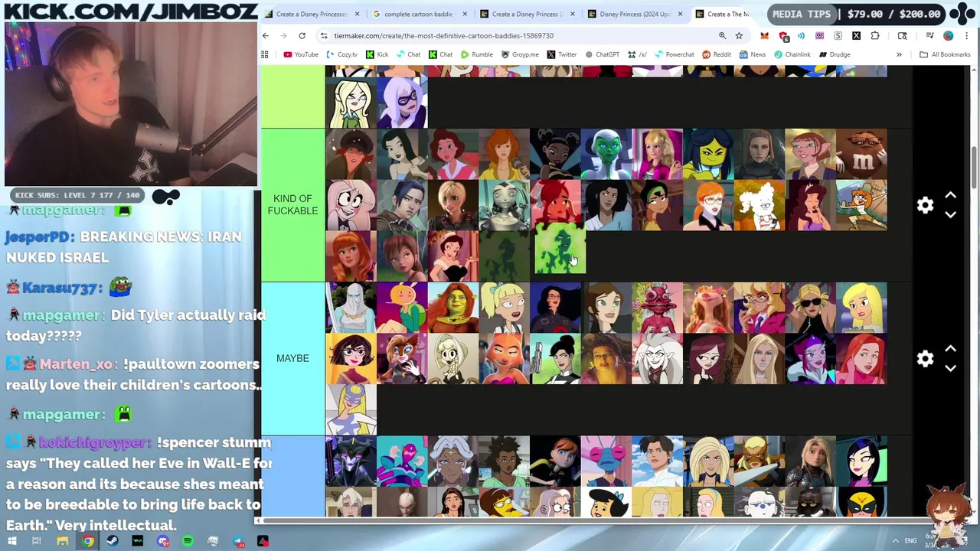Open the /x/ bookmark
This screenshot has height=551, width=980.
[637, 54]
